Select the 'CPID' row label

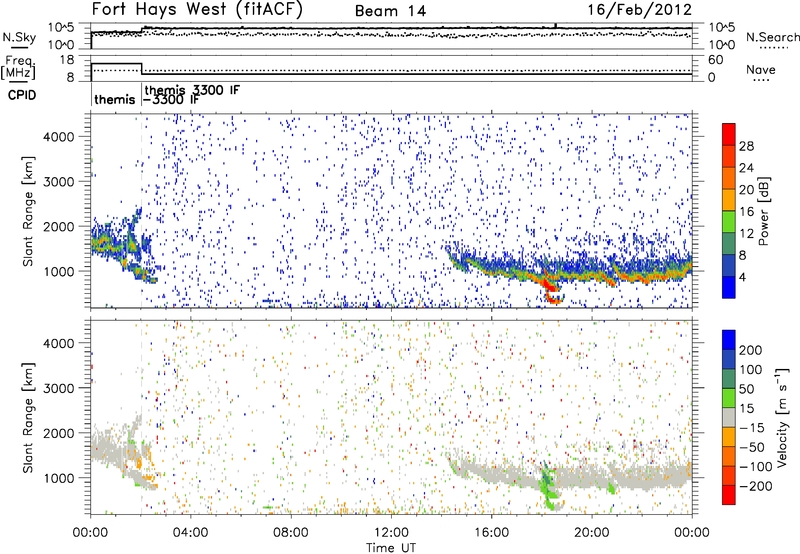pos(22,95)
